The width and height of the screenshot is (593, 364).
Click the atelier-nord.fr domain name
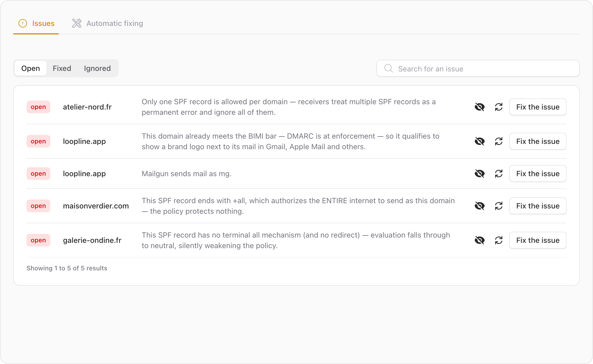click(x=87, y=107)
